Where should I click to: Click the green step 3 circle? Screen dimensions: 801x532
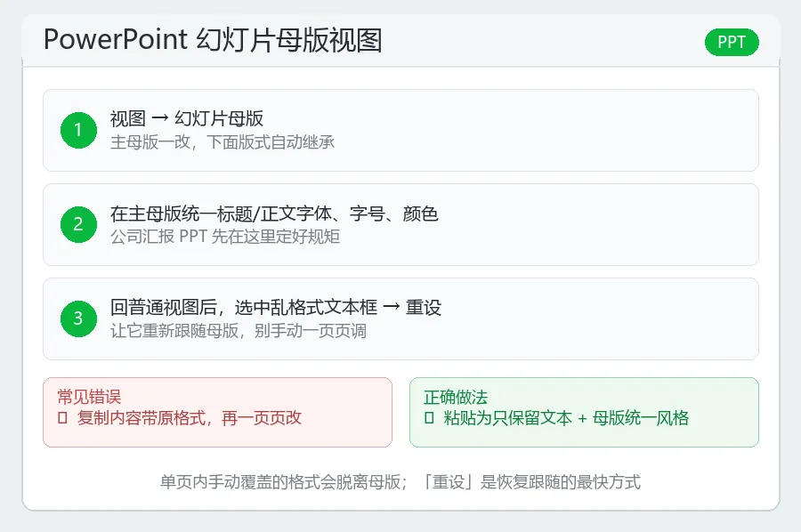[x=78, y=318]
